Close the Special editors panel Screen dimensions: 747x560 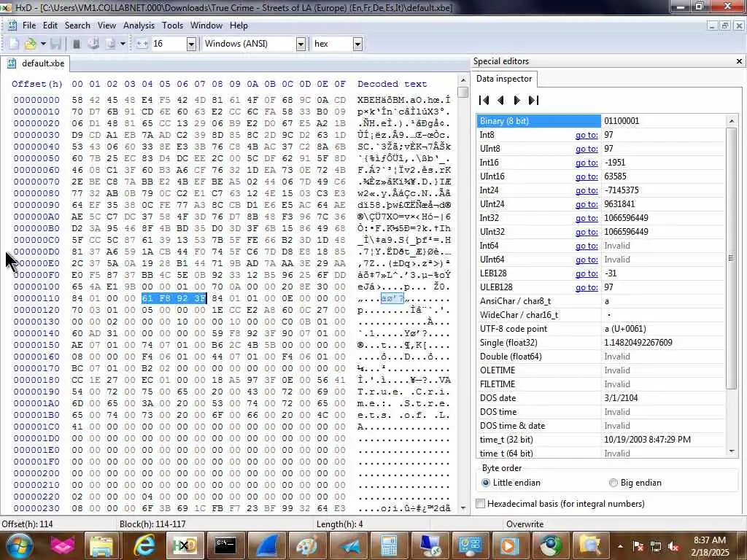pos(739,61)
